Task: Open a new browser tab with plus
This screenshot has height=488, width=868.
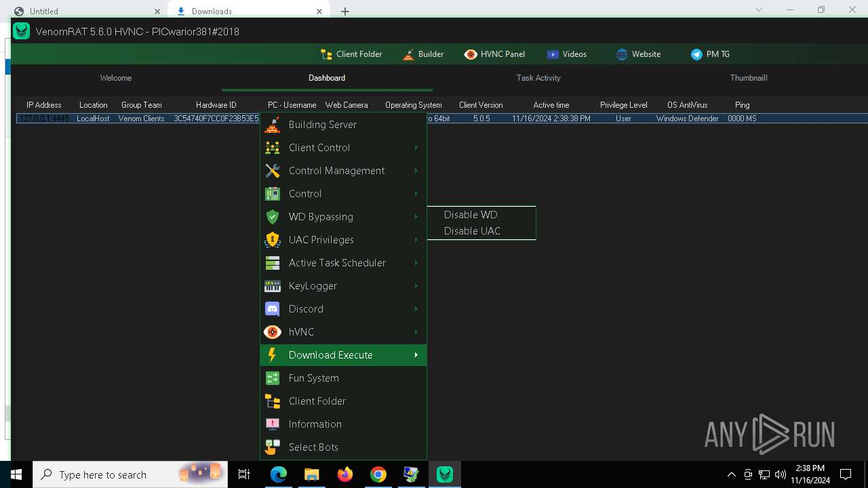Action: tap(345, 12)
